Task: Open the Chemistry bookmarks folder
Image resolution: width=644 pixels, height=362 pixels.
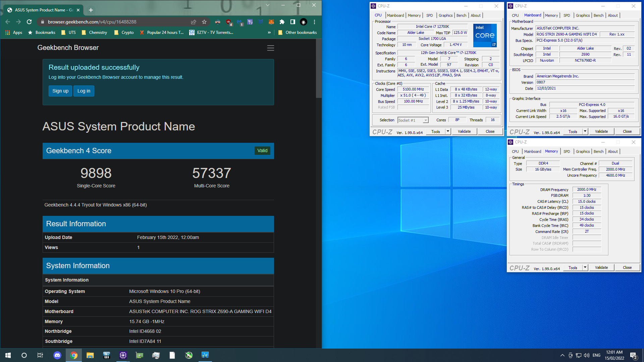Action: 94,33
